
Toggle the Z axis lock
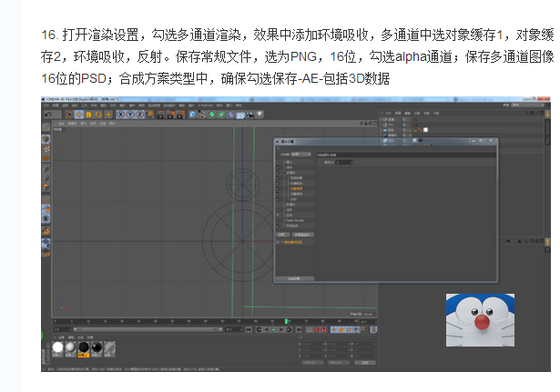click(139, 115)
